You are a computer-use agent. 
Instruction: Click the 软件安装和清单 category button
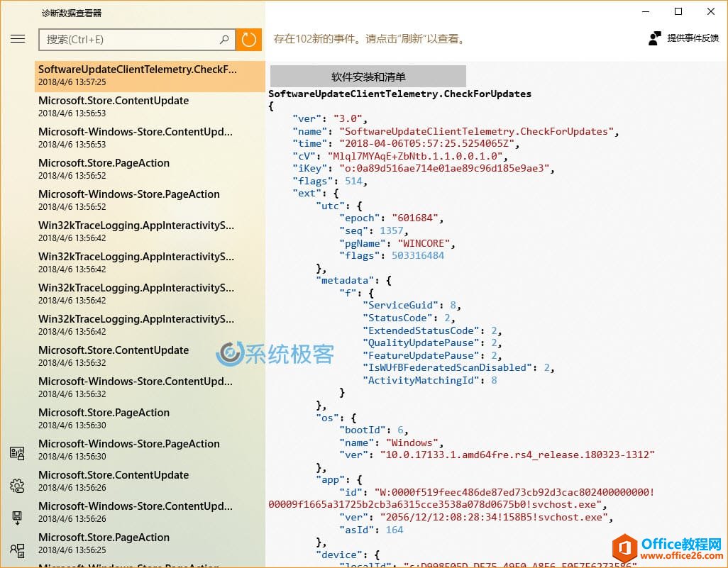click(x=368, y=77)
